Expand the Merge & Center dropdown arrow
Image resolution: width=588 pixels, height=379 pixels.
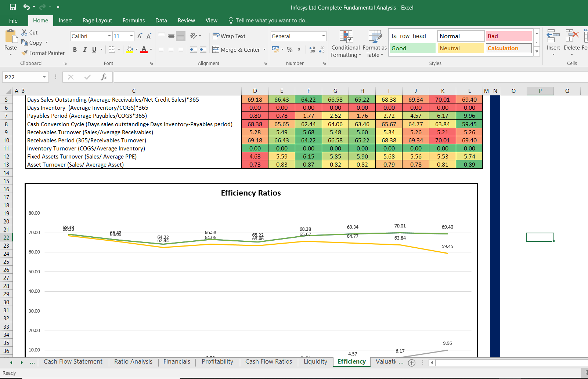(x=264, y=50)
